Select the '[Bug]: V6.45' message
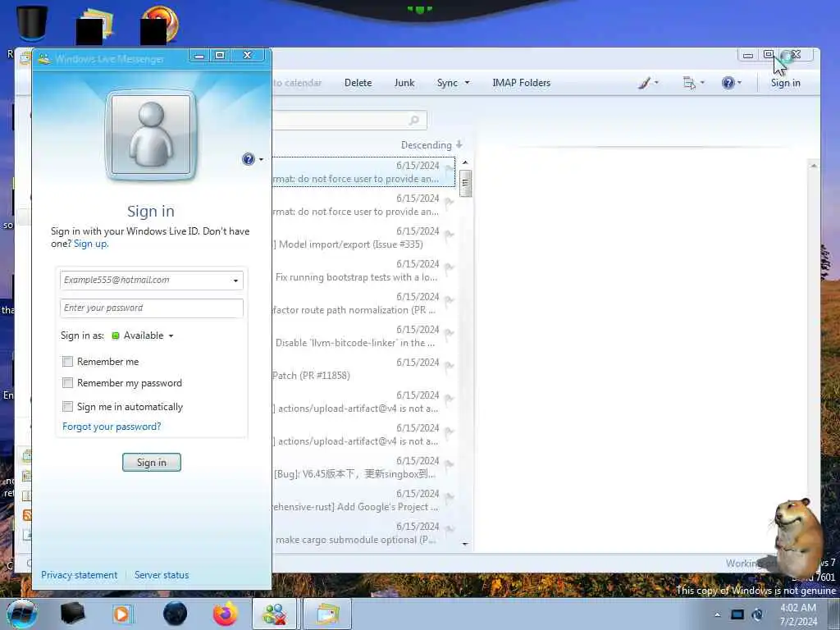This screenshot has width=840, height=630. [363, 468]
